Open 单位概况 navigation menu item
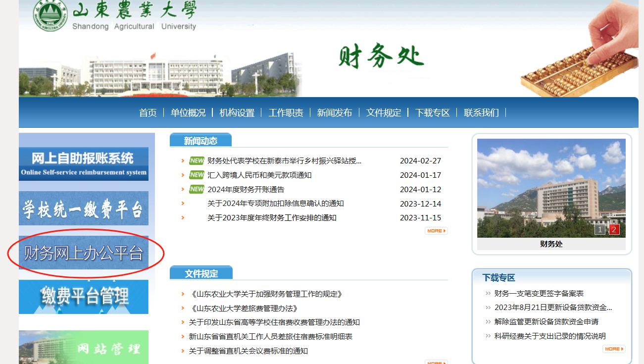Screen dimensions: 644x364 pos(188,113)
